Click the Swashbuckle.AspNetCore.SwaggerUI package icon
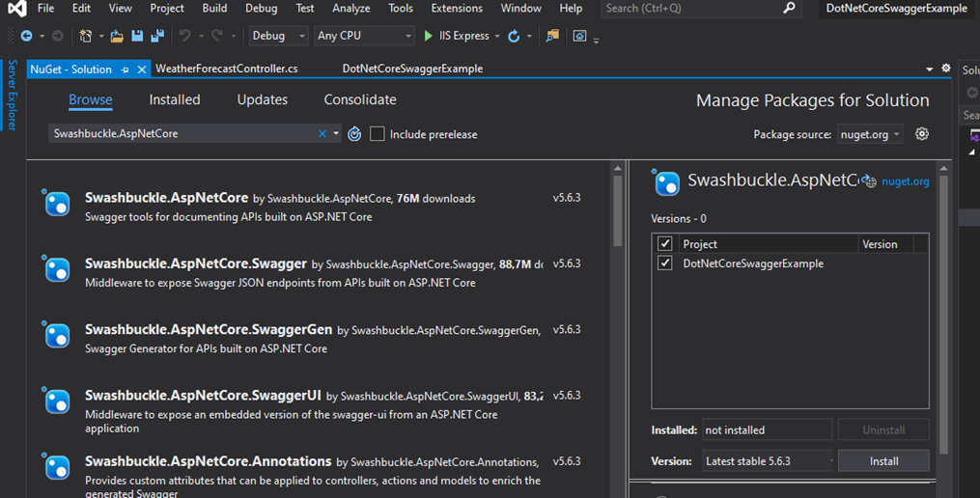 [57, 401]
